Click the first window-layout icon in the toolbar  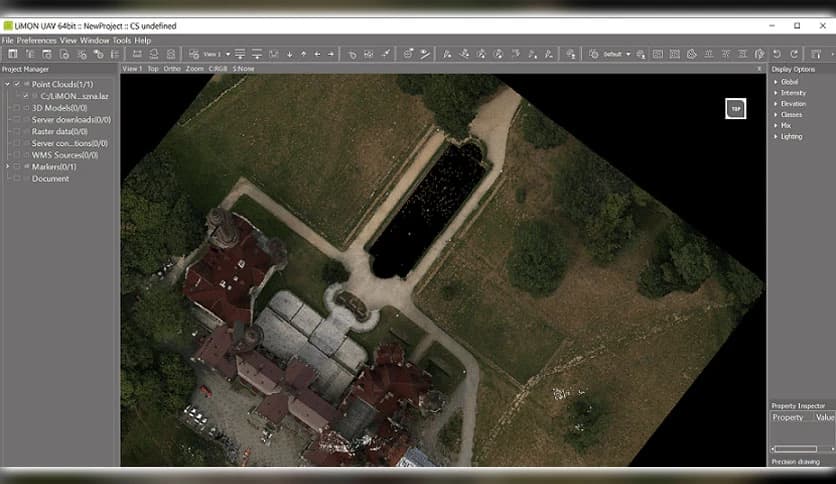tap(12, 54)
